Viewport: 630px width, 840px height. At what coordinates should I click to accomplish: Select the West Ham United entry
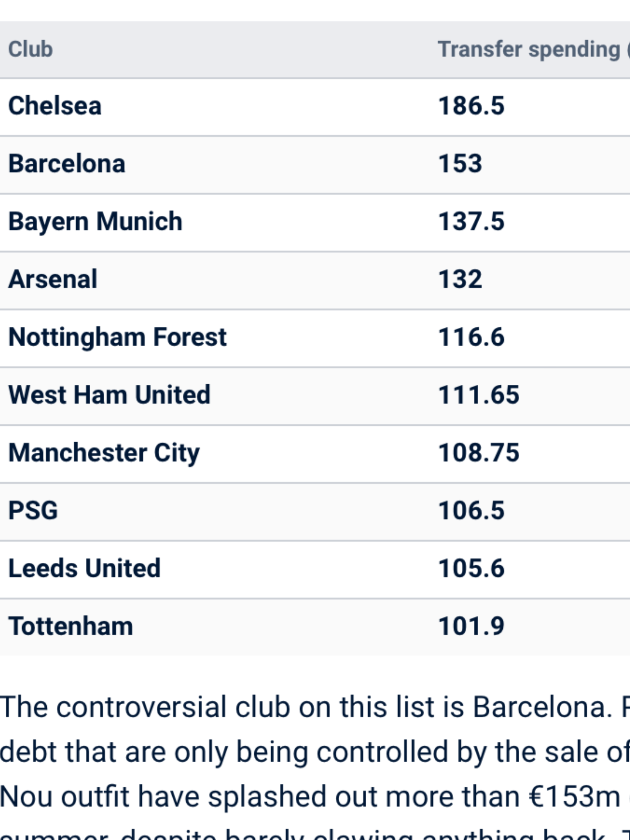[x=109, y=395]
